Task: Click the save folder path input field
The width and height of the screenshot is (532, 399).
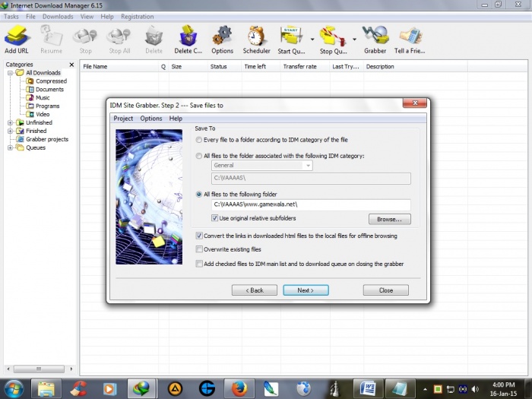Action: point(311,204)
